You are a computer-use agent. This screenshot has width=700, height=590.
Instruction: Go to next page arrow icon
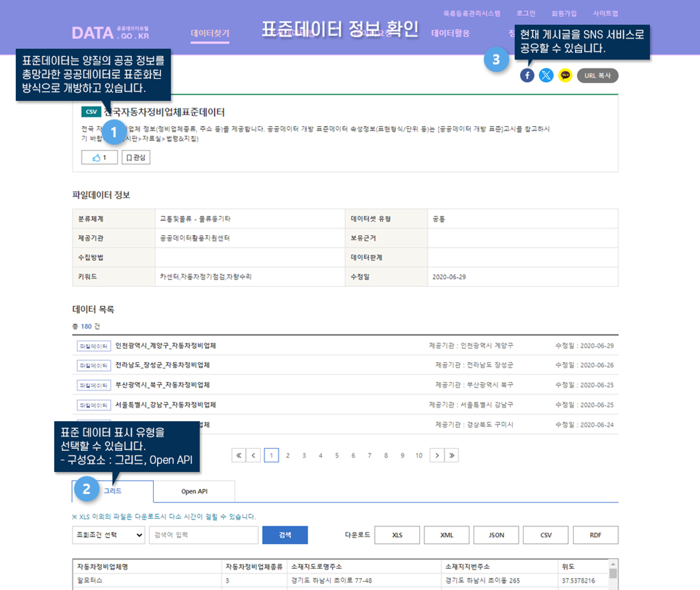(437, 455)
